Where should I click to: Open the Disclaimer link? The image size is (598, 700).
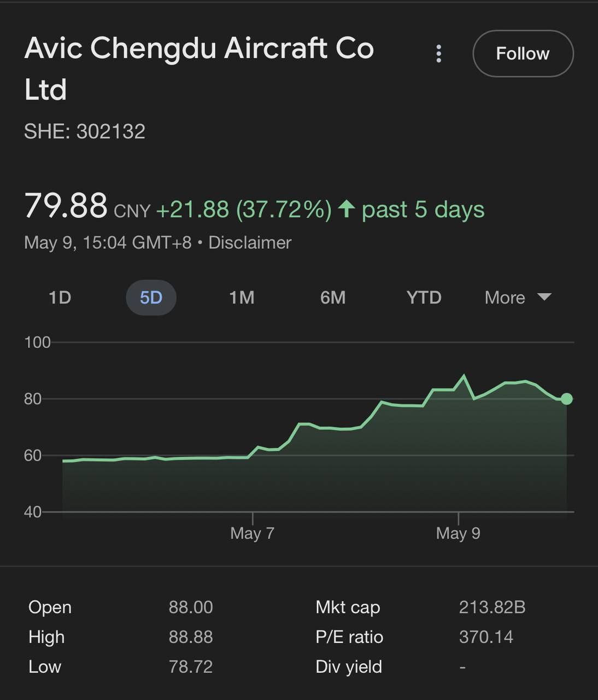pyautogui.click(x=250, y=242)
